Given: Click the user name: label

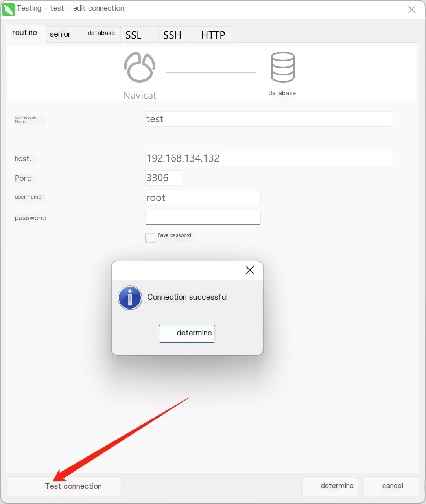Looking at the screenshot, I should click(29, 197).
